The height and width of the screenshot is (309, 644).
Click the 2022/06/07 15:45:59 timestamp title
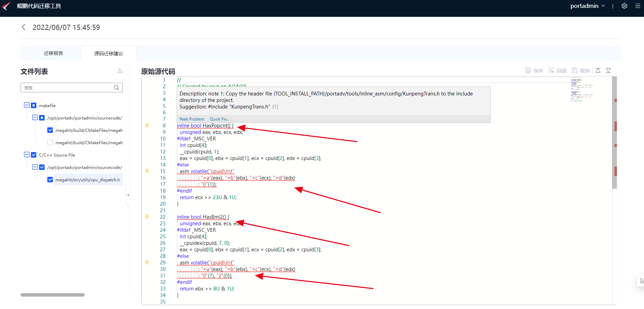(66, 27)
